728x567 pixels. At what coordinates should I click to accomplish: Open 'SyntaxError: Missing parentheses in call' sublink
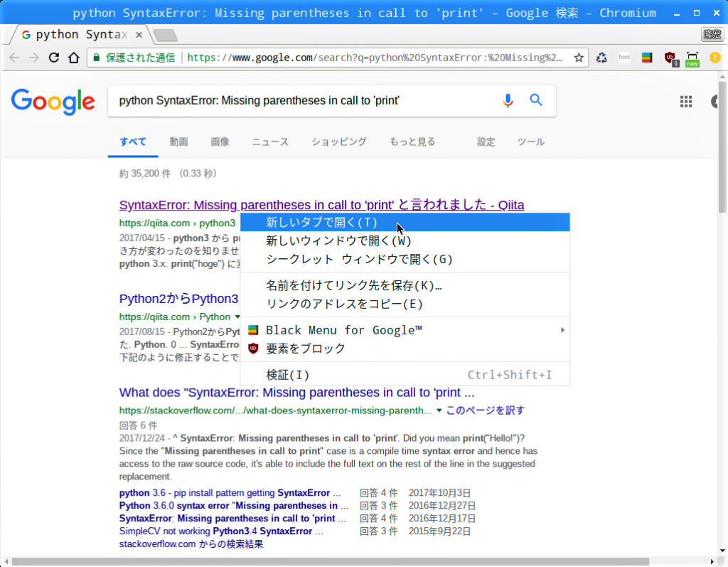click(x=232, y=518)
